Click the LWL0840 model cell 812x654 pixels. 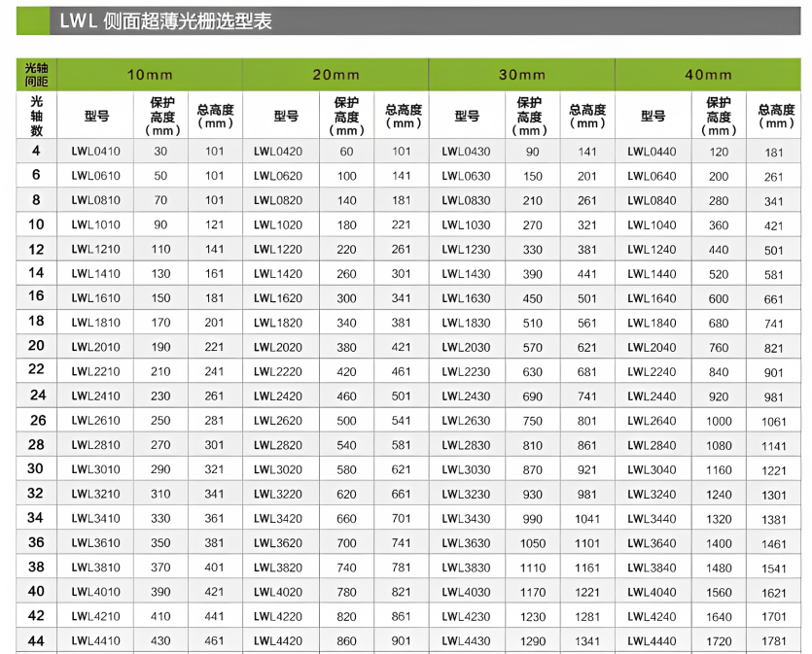tap(652, 201)
